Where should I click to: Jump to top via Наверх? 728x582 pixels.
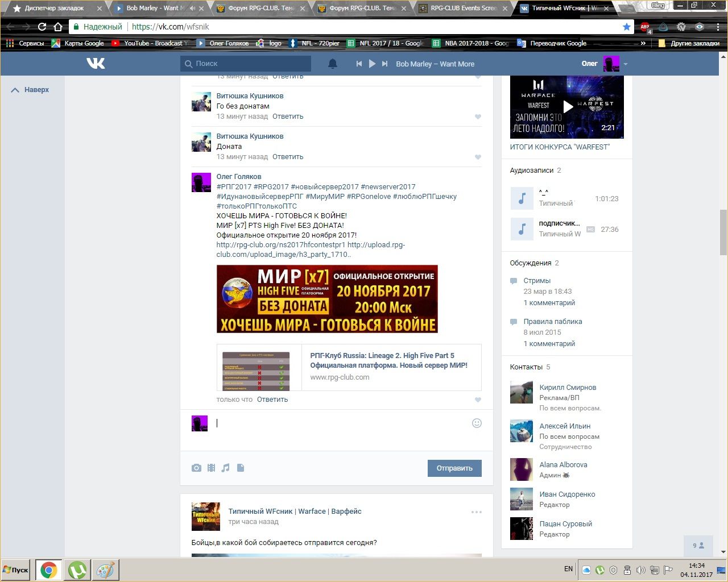coord(31,90)
